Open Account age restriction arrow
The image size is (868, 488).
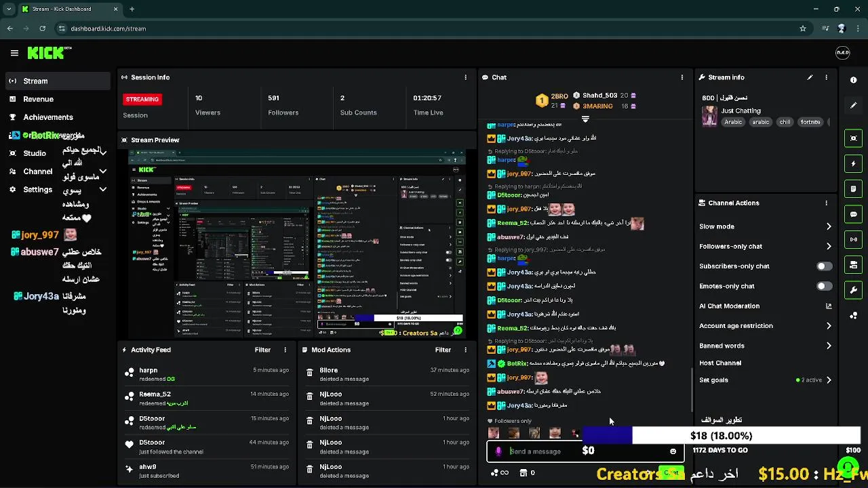(828, 326)
